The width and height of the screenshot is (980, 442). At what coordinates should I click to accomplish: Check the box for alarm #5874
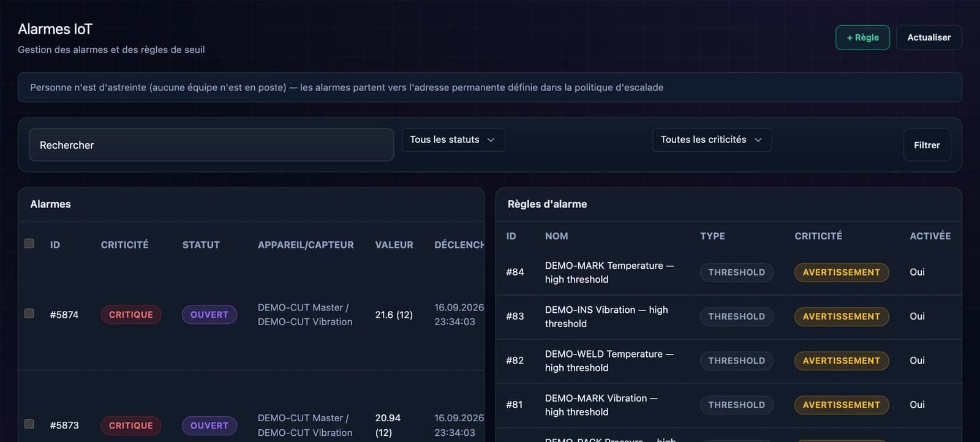[x=29, y=313]
